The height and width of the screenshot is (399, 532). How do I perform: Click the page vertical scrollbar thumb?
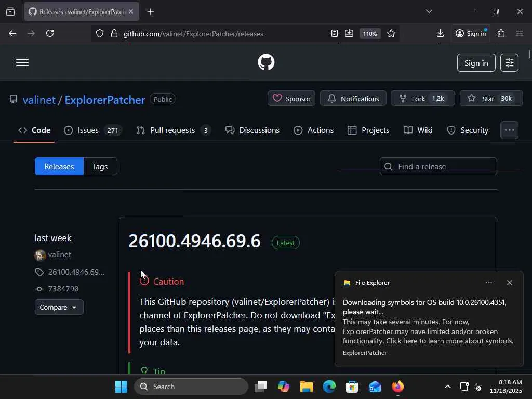pyautogui.click(x=529, y=54)
